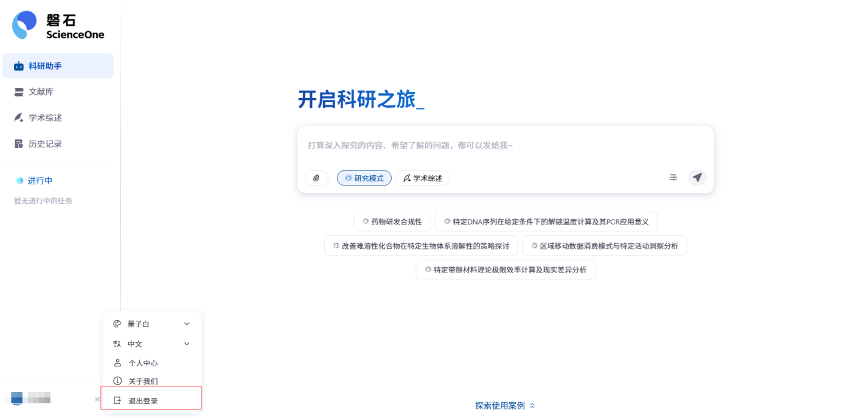This screenshot has width=868, height=418.
Task: Open the settings sliders icon near send button
Action: [673, 177]
